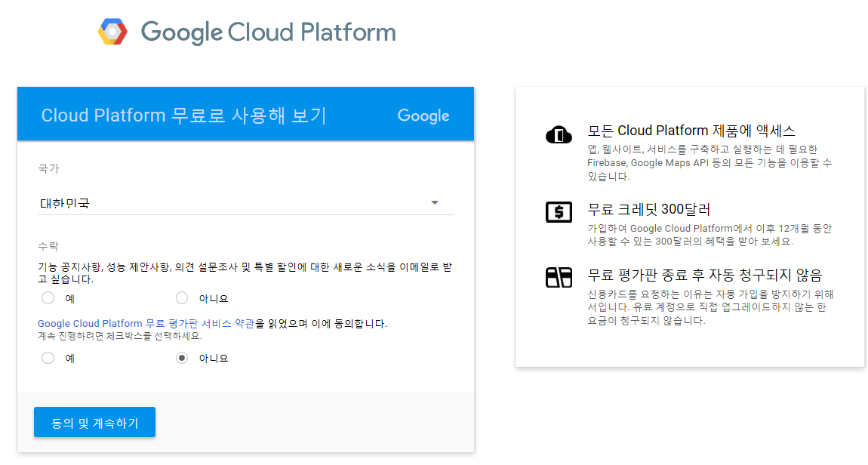
Task: Click the 국가 field label
Action: (48, 169)
